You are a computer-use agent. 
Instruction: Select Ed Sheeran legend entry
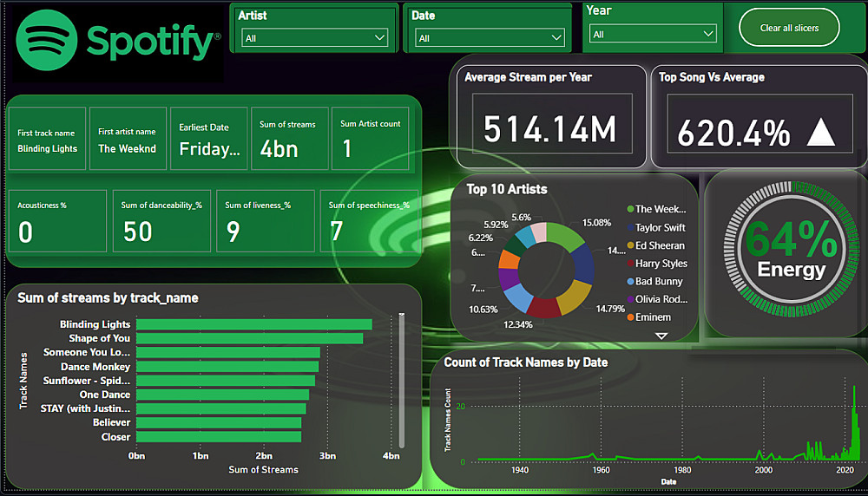tap(656, 245)
